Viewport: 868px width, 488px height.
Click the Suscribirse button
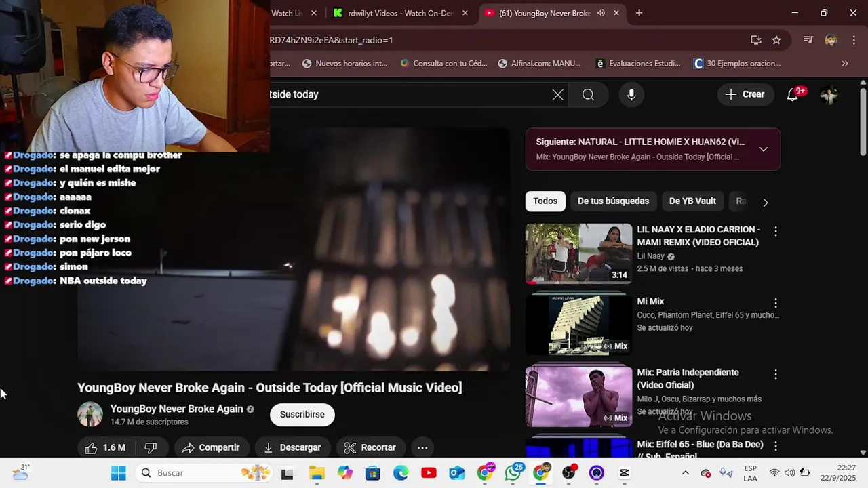[x=302, y=415]
